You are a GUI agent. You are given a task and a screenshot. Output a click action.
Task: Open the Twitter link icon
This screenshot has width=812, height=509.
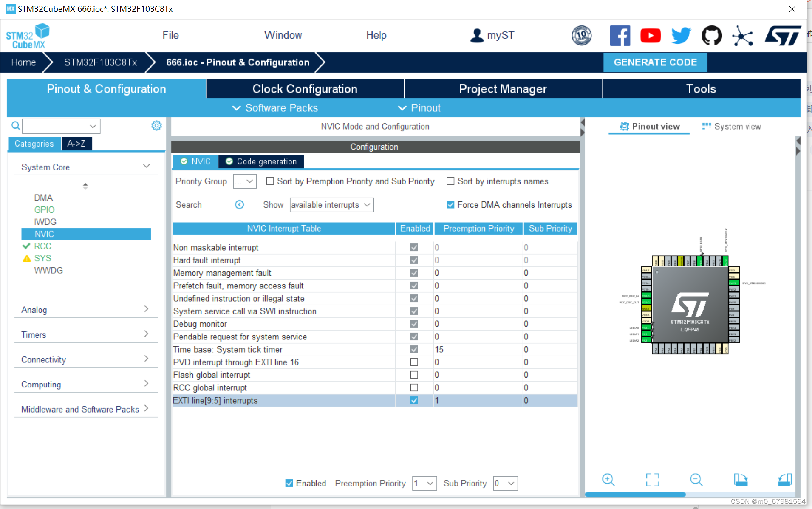(x=681, y=36)
